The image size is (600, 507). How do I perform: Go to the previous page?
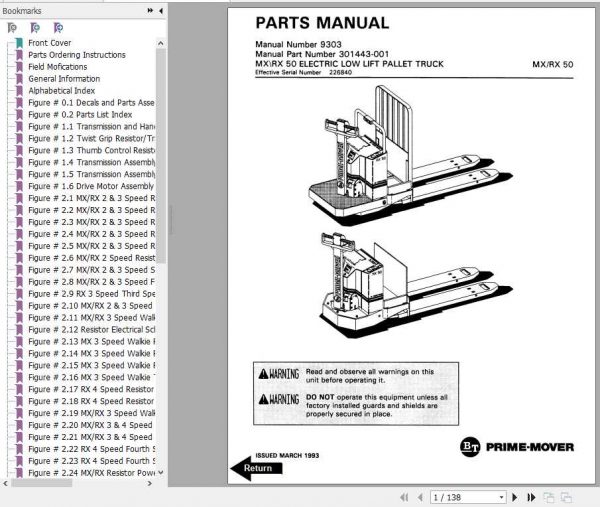(420, 497)
